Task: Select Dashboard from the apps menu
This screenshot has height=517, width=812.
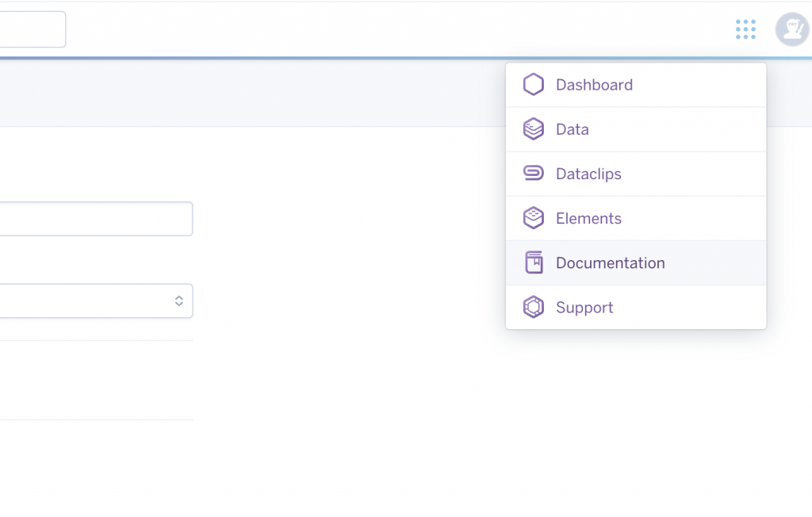Action: point(594,85)
